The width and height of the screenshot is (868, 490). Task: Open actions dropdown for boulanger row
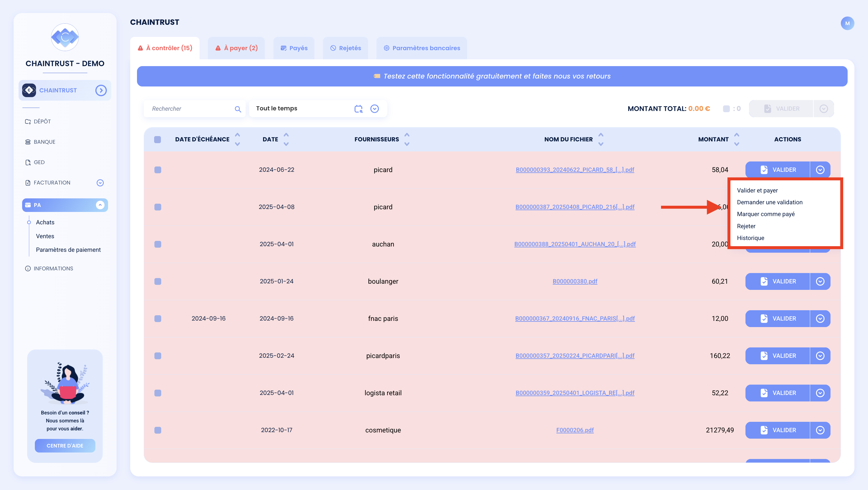[x=820, y=281]
